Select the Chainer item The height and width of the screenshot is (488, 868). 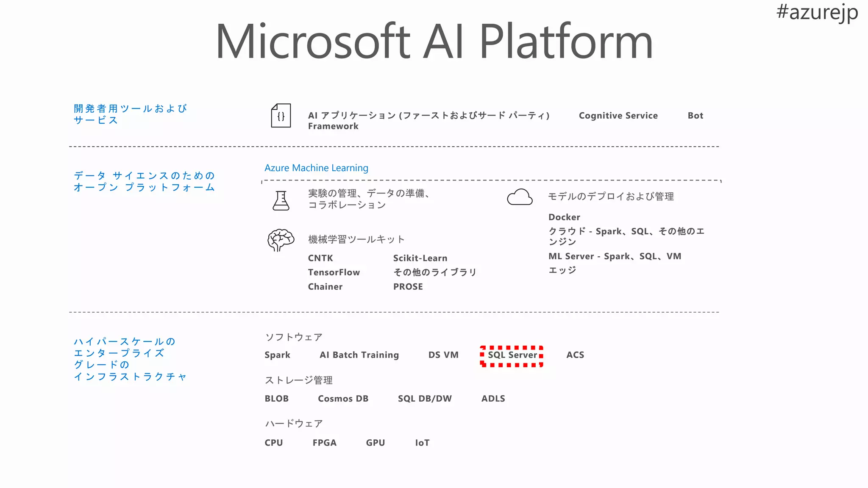pos(325,287)
